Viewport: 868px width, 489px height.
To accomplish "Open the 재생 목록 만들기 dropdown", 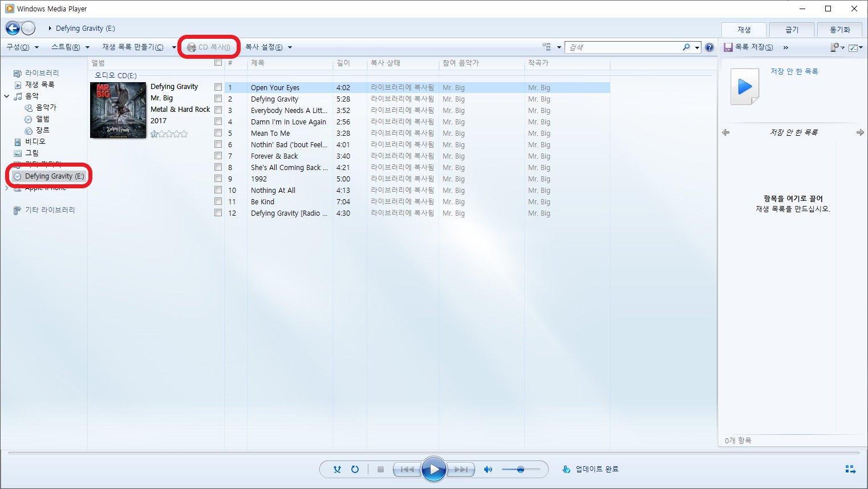I will point(139,47).
